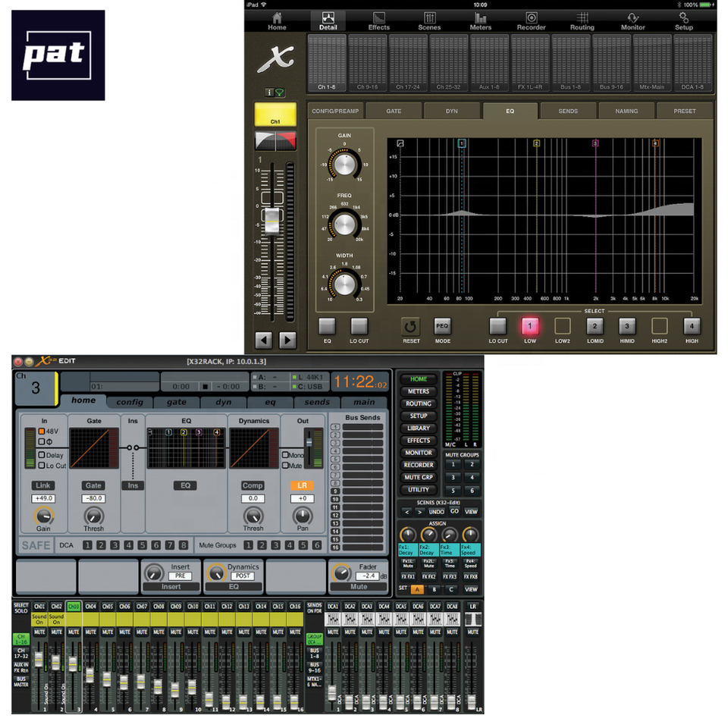Select the LOMID band 2 button

coord(595,326)
